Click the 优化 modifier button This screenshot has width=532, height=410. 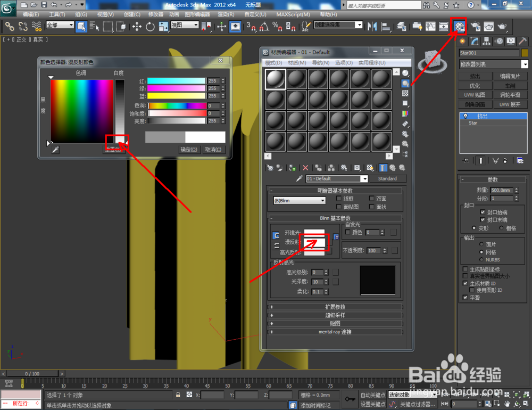pyautogui.click(x=475, y=86)
